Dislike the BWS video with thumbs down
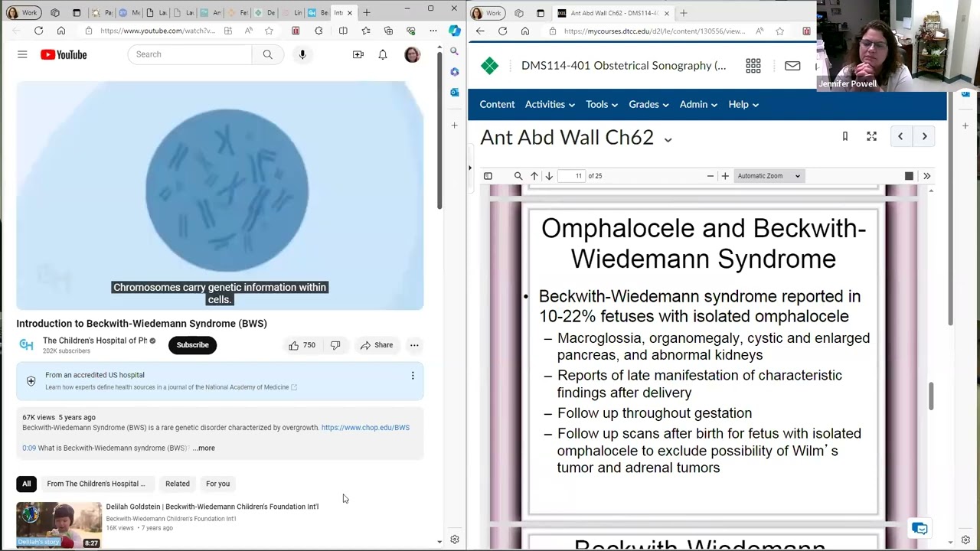 (335, 345)
